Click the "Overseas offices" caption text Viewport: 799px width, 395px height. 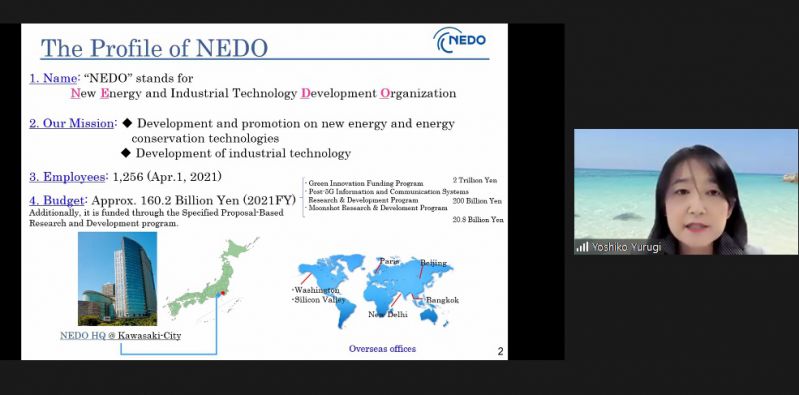(x=382, y=349)
